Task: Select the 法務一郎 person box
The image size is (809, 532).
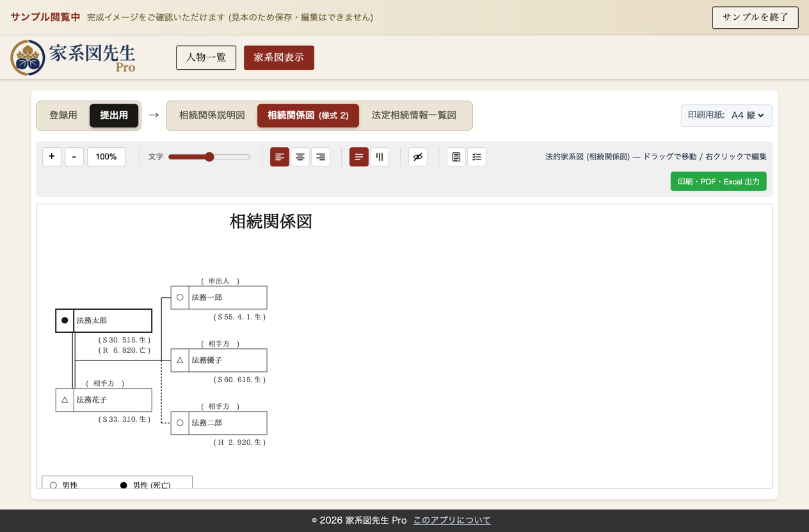Action: pos(219,298)
